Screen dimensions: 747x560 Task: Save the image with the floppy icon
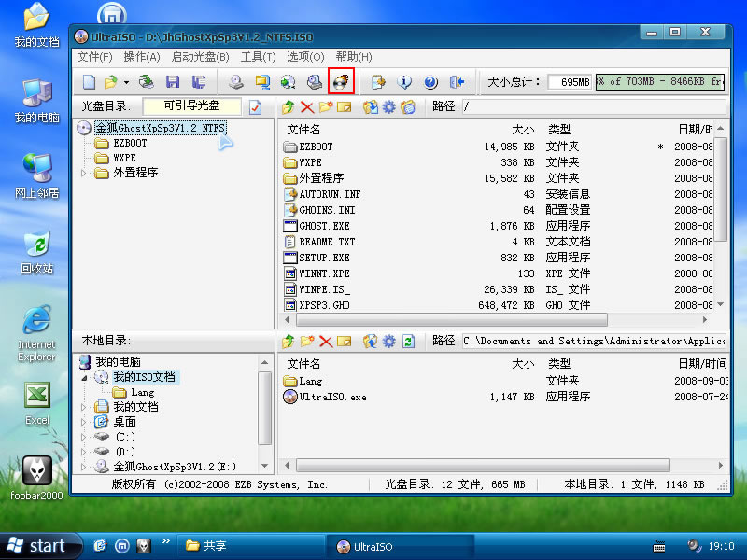[173, 82]
